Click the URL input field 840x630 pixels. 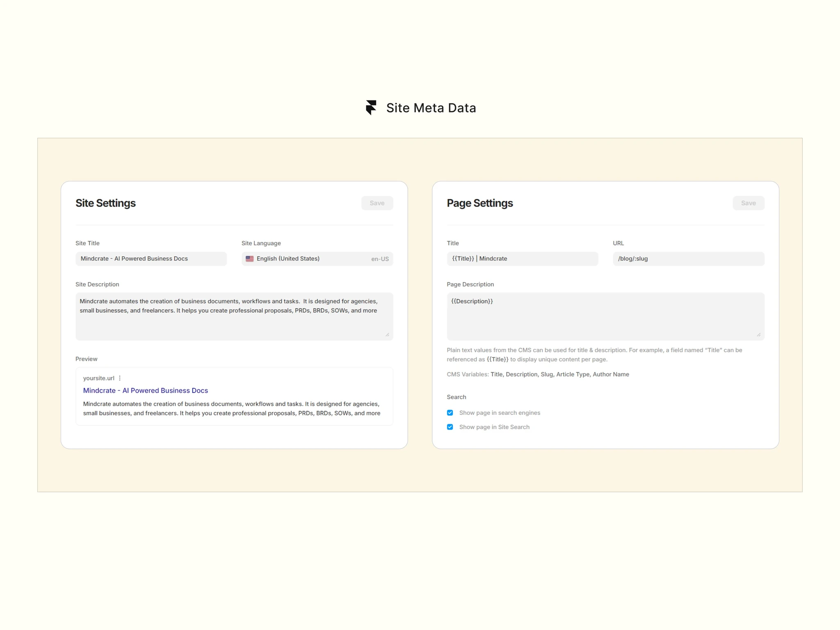688,259
